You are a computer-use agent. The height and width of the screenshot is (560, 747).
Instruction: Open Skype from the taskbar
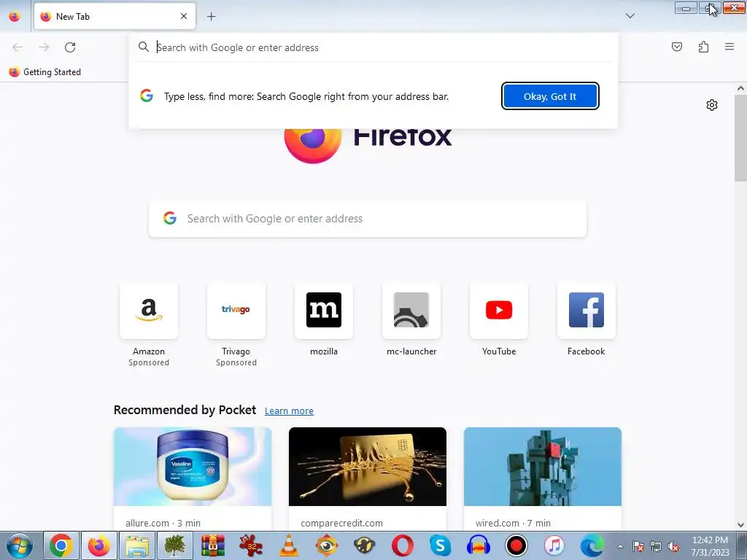[x=440, y=545]
